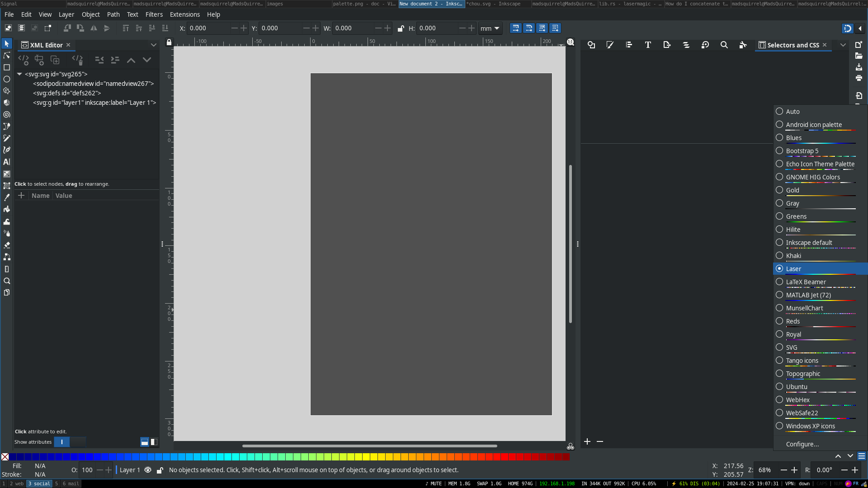Toggle the width/height lock ratio
The width and height of the screenshot is (868, 488).
pos(401,28)
